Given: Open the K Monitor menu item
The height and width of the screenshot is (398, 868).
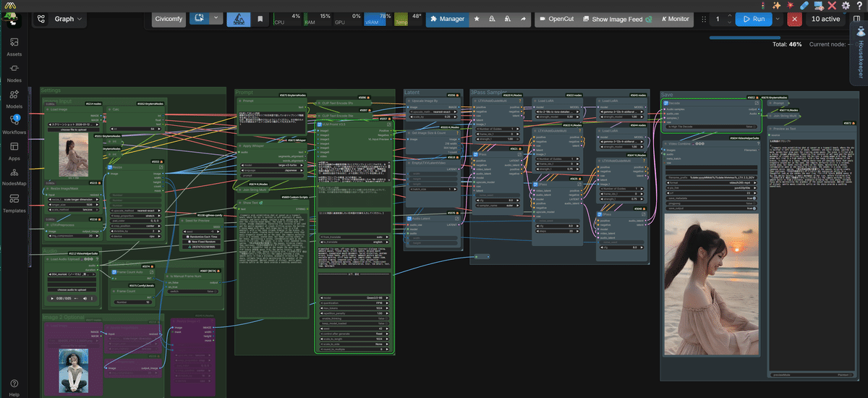Looking at the screenshot, I should point(675,20).
